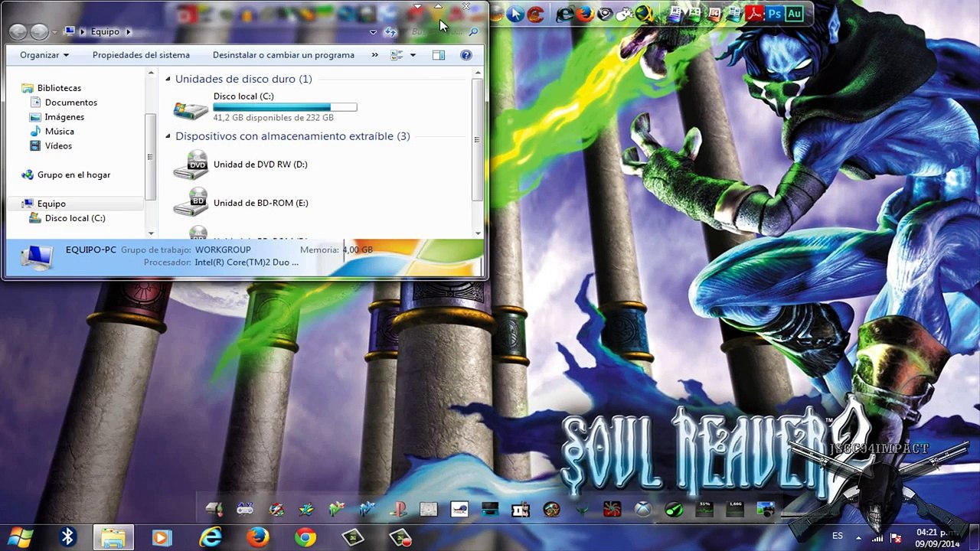Viewport: 980px width, 551px height.
Task: Click the gamepad controller icon in bottom dock
Action: coord(245,510)
